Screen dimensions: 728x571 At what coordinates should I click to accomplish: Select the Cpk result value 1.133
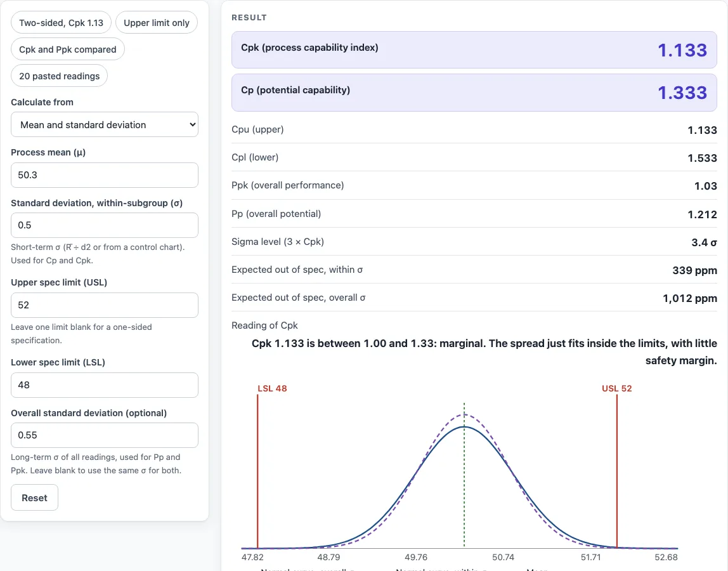coord(682,50)
